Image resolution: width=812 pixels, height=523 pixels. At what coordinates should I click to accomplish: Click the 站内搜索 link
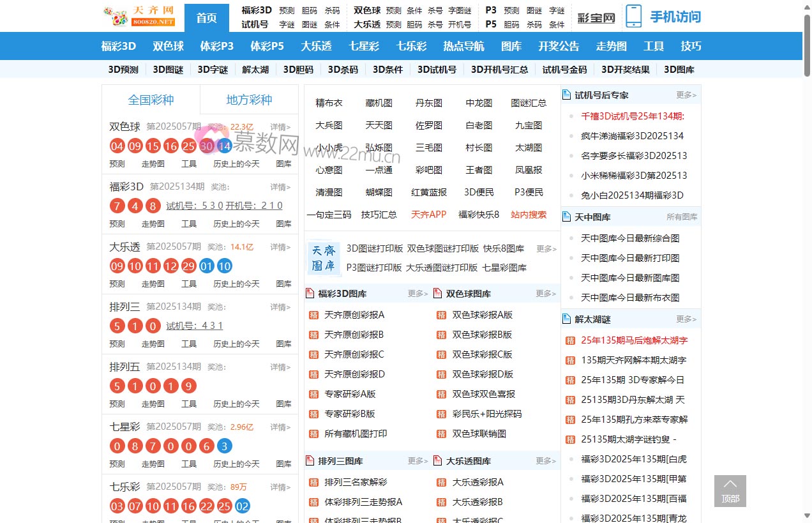[x=528, y=215]
